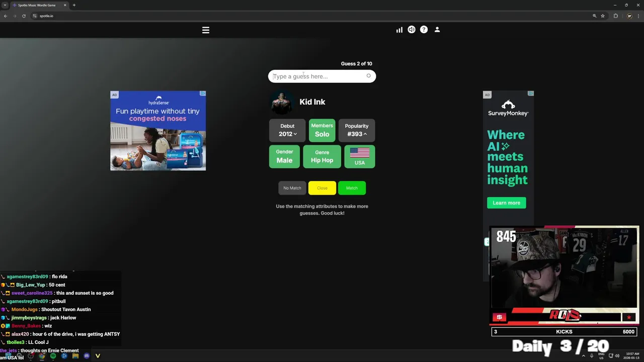Click the green Match legend swatch

click(x=352, y=188)
